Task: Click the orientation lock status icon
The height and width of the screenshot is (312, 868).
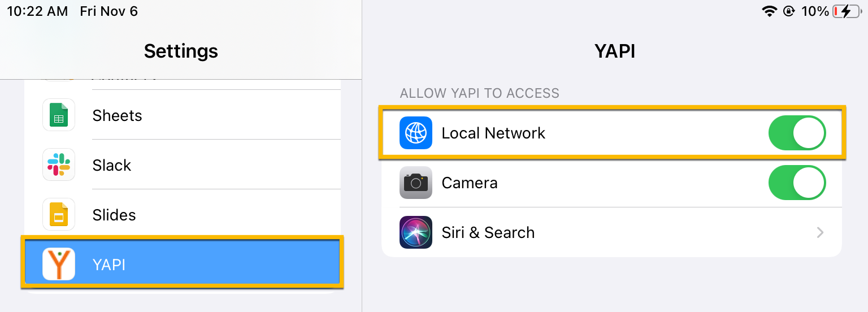Action: pos(789,11)
